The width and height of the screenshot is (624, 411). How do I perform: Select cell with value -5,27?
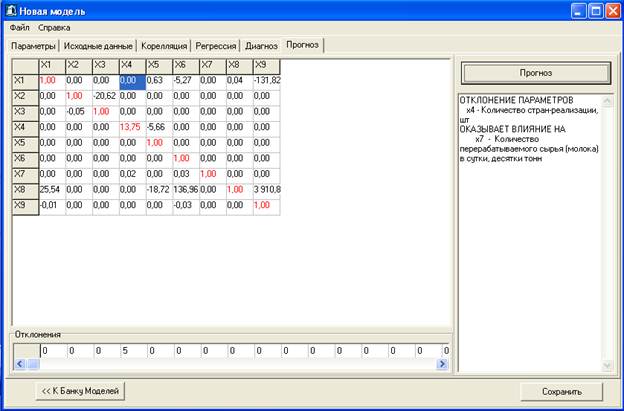tap(186, 82)
